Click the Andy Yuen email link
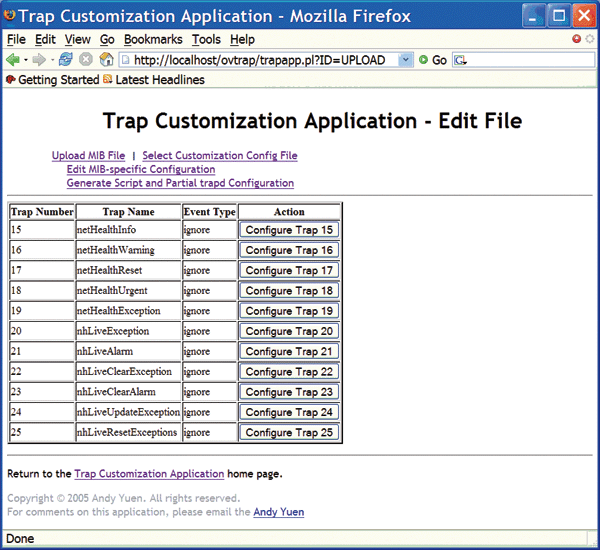 pos(278,512)
